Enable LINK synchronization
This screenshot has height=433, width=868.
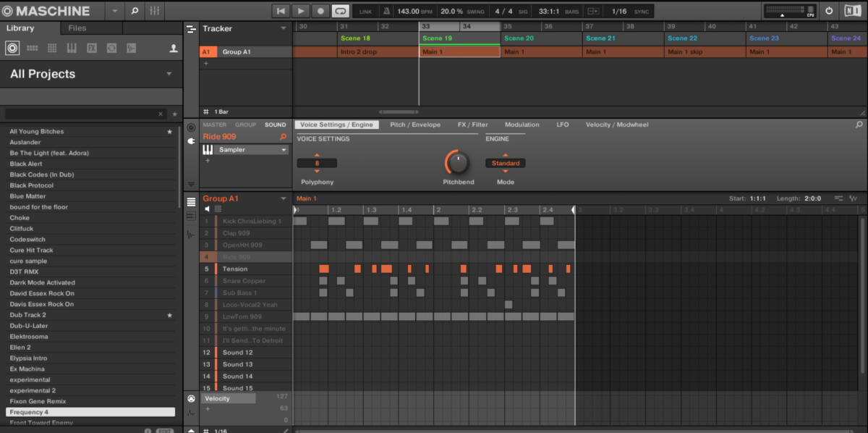coord(364,12)
